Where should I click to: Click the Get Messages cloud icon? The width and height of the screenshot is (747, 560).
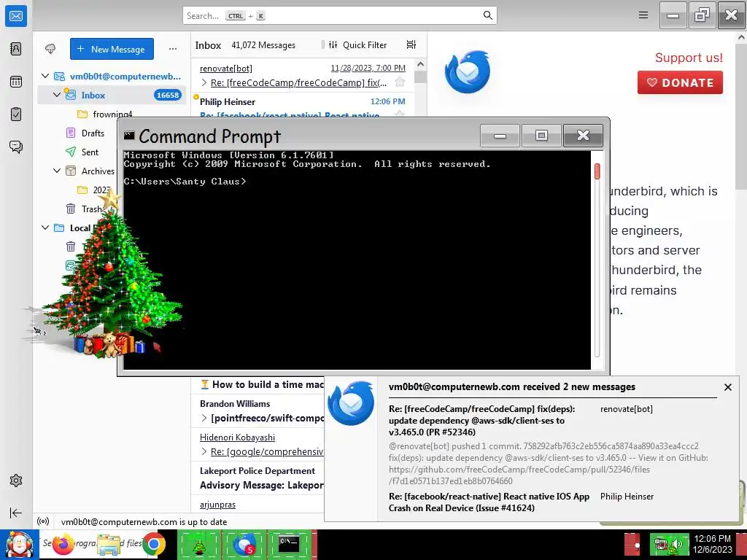(x=50, y=49)
